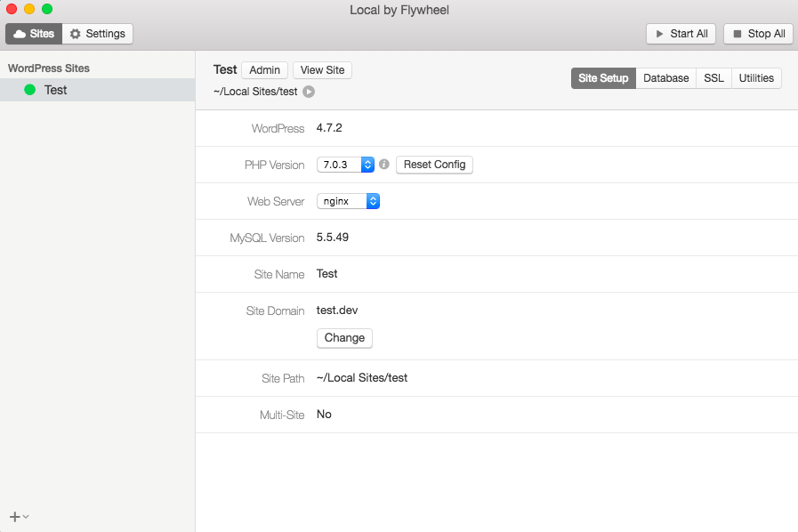Click the Web Server field label

click(x=276, y=202)
